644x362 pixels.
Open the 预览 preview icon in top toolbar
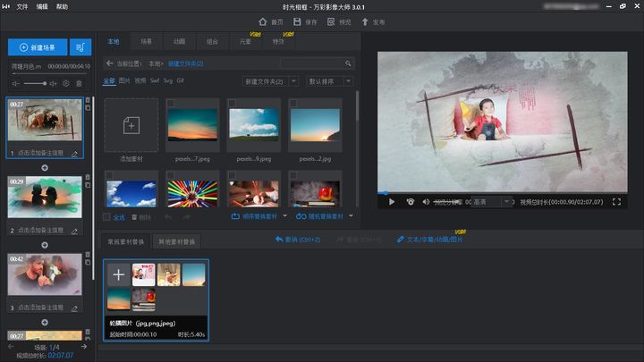coord(331,21)
